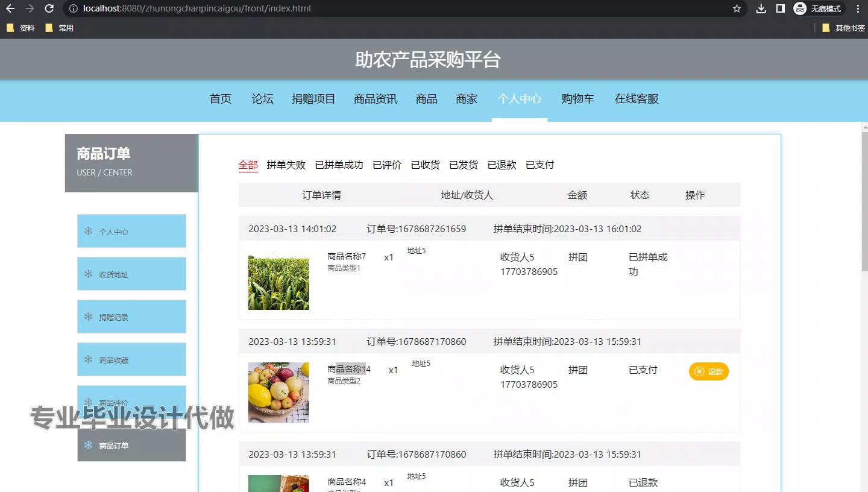This screenshot has width=868, height=492.
Task: Click the product name 商品名称7
Action: [347, 256]
